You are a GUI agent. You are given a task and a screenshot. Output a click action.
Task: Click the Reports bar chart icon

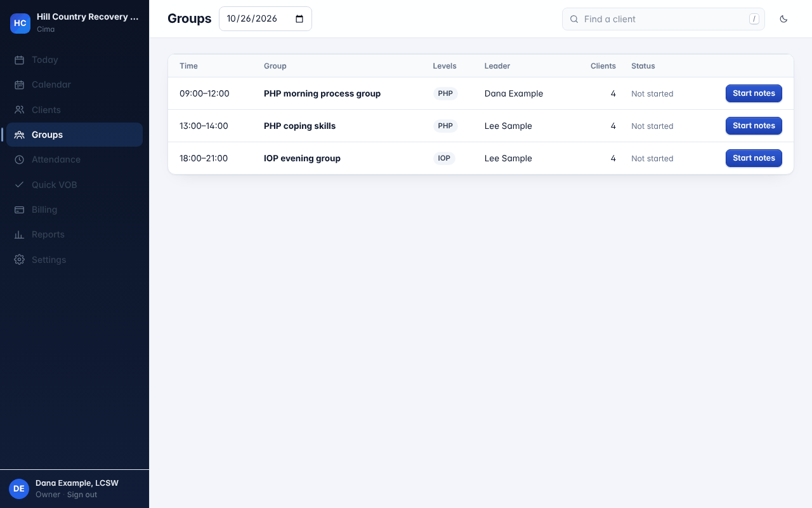[19, 234]
